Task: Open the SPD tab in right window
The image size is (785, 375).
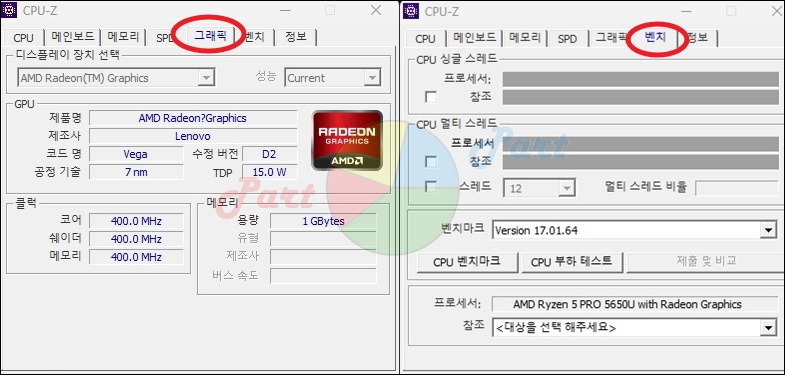Action: tap(567, 39)
